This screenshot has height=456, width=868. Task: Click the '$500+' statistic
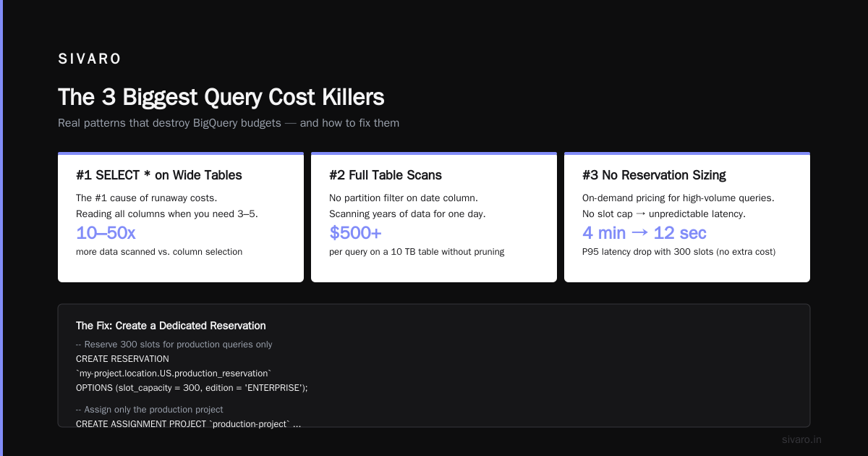pos(355,233)
